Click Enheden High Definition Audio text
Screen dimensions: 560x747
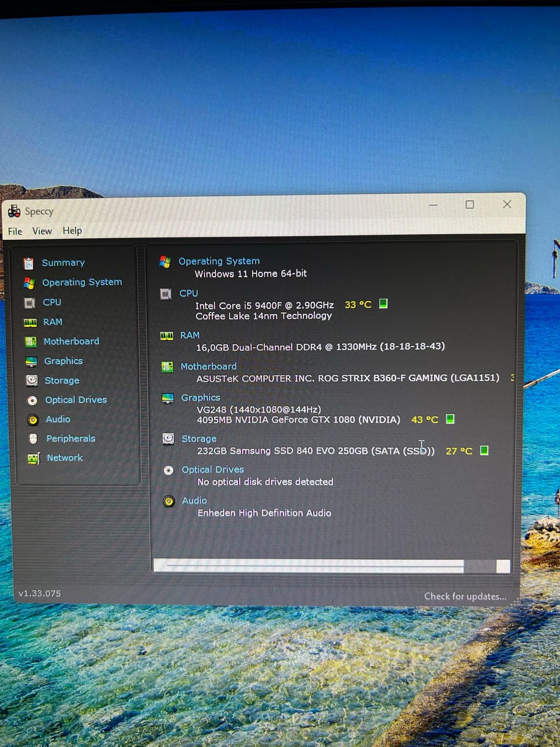point(264,513)
